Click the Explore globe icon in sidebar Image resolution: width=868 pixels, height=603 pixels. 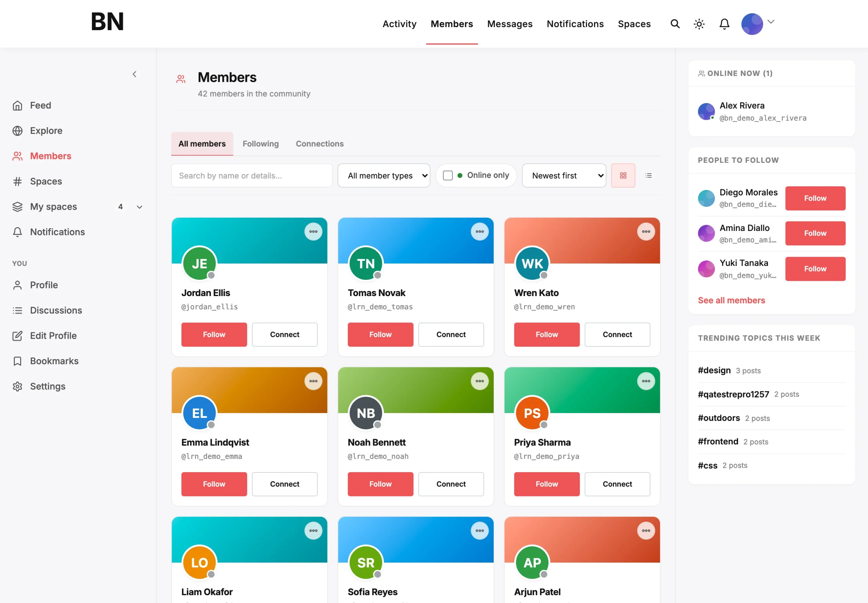click(x=17, y=131)
